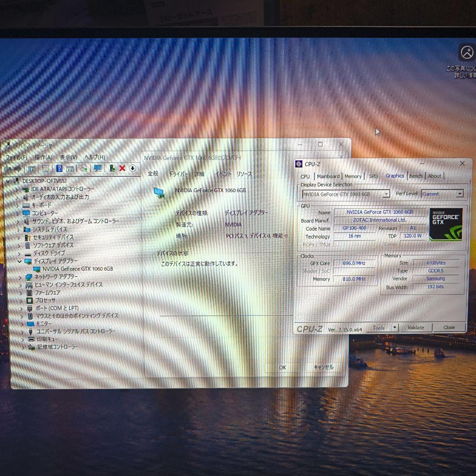Click the NVIDIA GeForce GTX logo in CPU-Z
This screenshot has width=476, height=476.
[x=446, y=224]
